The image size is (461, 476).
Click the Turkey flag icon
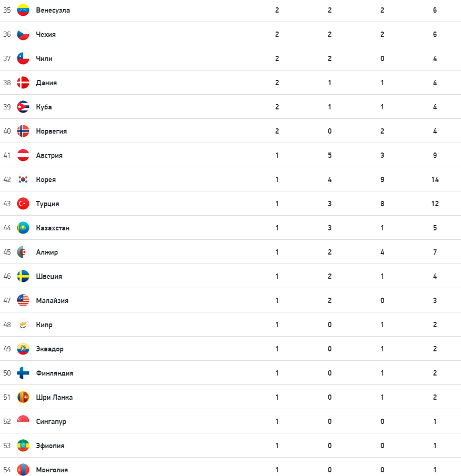click(23, 204)
